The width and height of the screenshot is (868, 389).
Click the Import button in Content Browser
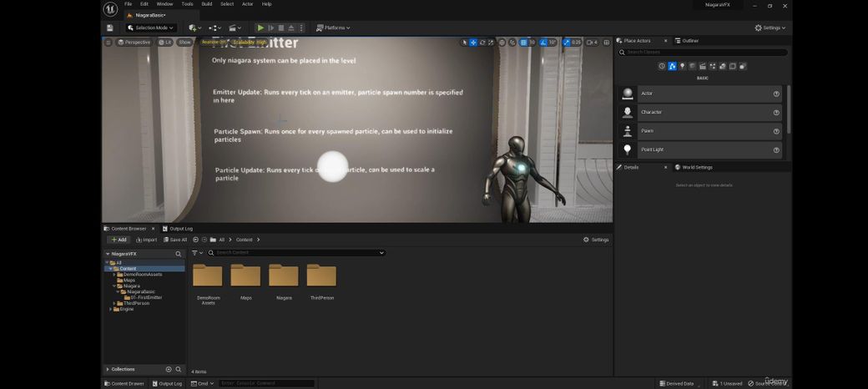[x=147, y=240]
